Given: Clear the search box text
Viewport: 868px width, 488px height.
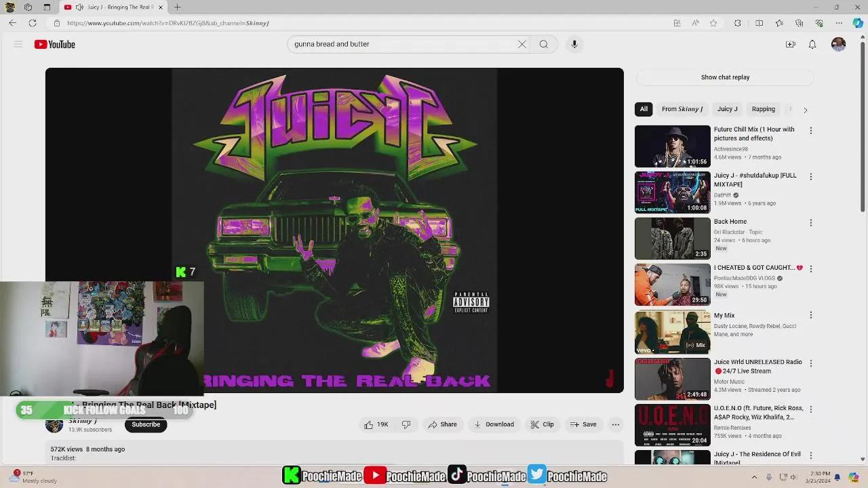Looking at the screenshot, I should pyautogui.click(x=522, y=44).
